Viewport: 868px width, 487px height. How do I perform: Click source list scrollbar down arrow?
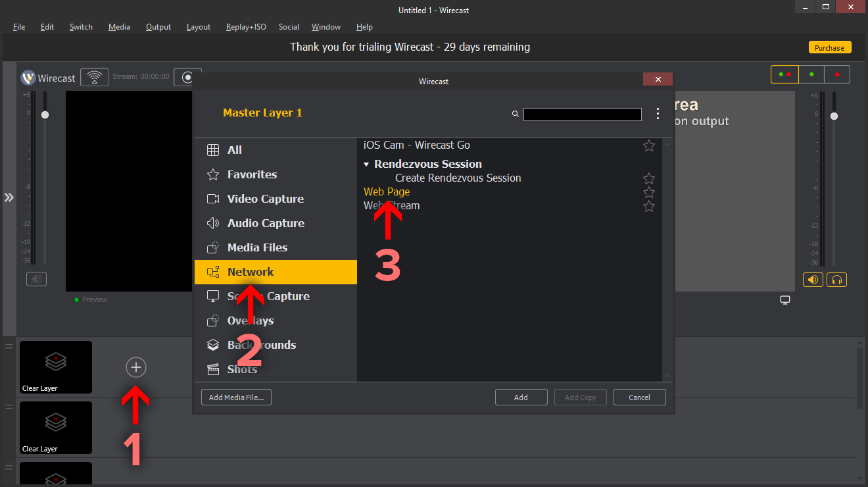point(667,376)
